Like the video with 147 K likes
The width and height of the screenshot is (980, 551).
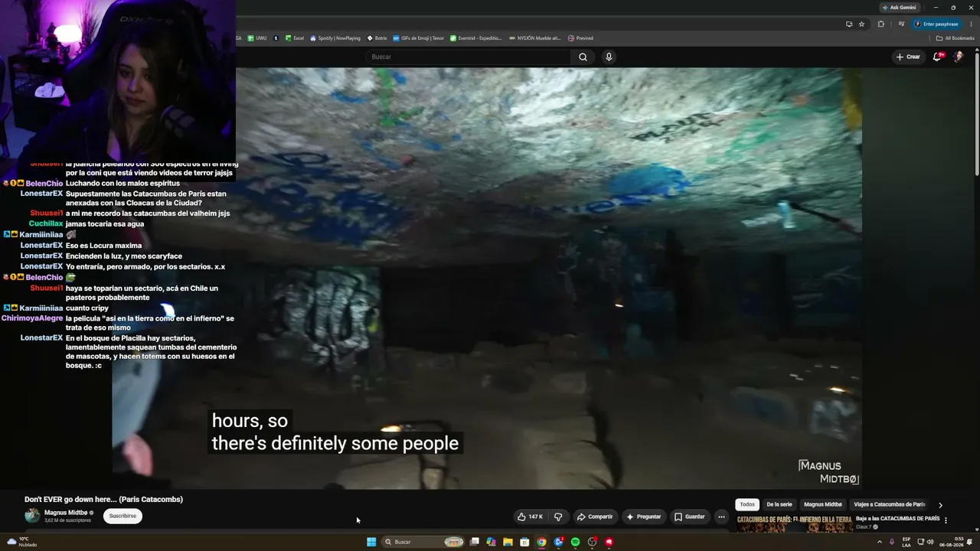(x=530, y=517)
